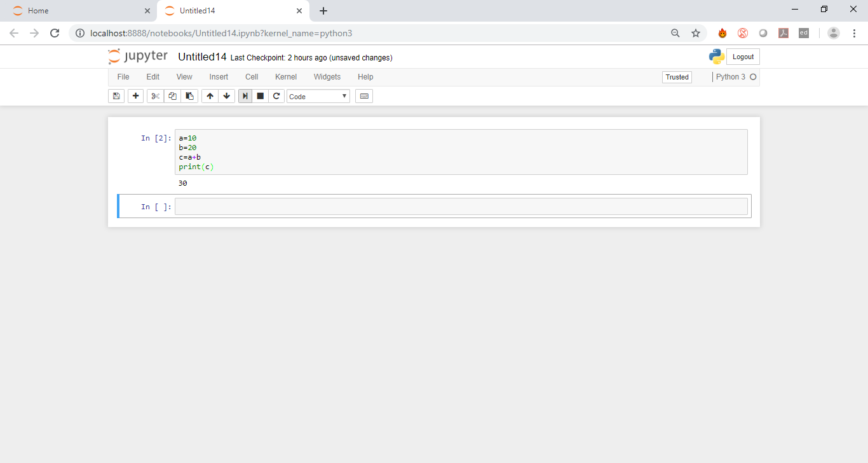Open the Help menu
The image size is (868, 463).
[365, 77]
